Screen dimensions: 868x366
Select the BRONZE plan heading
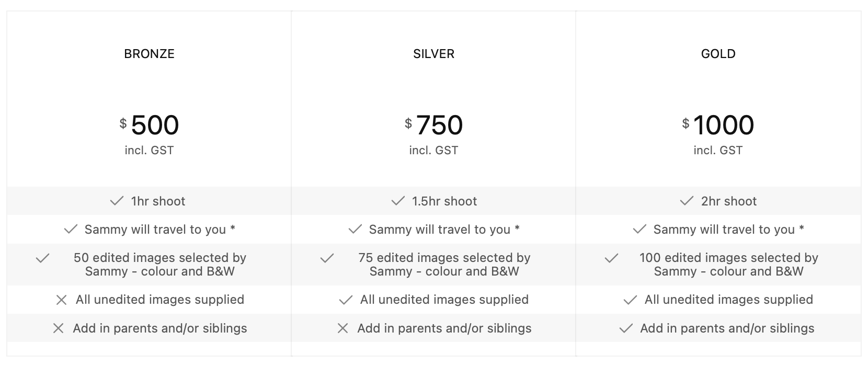[149, 54]
